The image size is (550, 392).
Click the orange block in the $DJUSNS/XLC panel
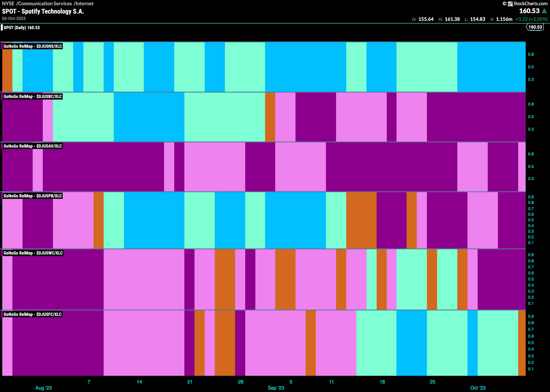coord(7,67)
